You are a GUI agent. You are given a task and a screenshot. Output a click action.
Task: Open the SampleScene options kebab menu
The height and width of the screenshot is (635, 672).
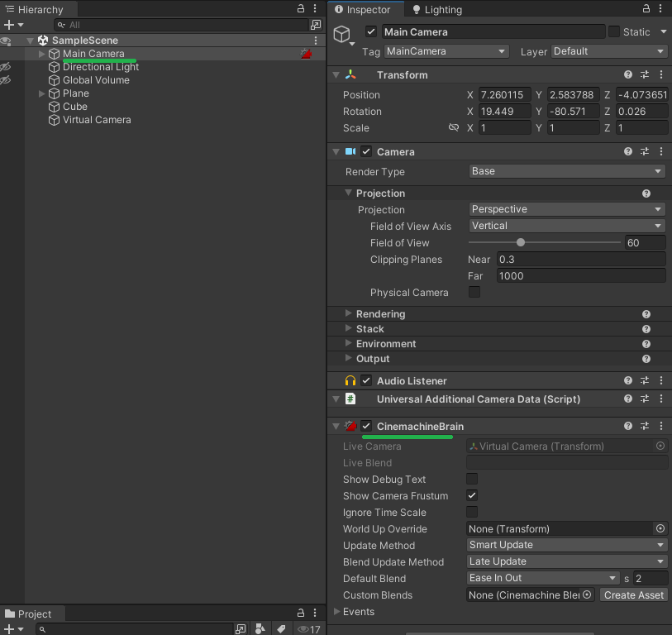(316, 41)
